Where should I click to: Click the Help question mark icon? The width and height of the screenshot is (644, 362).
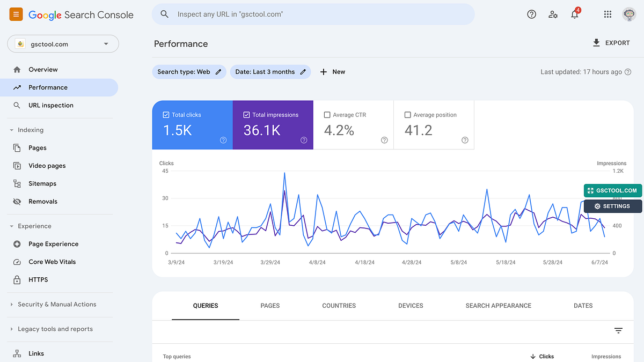point(531,14)
